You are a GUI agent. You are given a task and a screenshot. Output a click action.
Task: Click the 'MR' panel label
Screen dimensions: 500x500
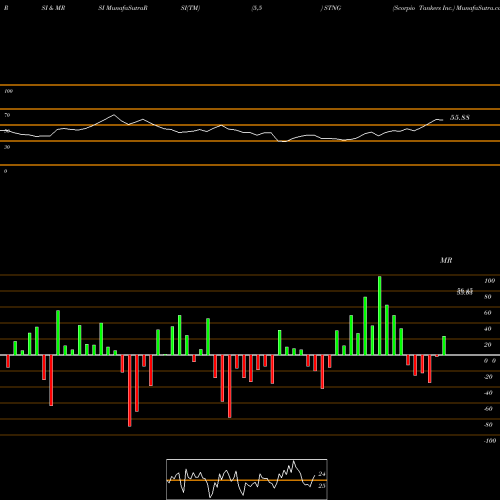point(446,260)
